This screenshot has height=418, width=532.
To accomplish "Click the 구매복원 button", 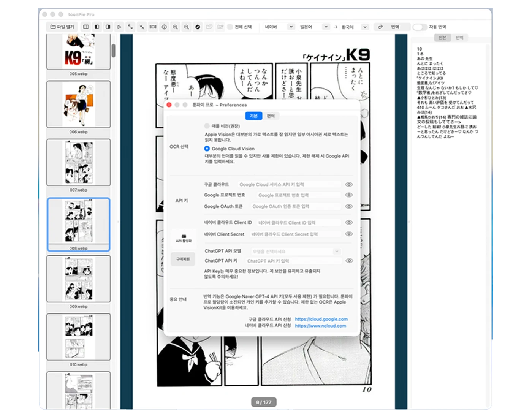I will (x=183, y=259).
